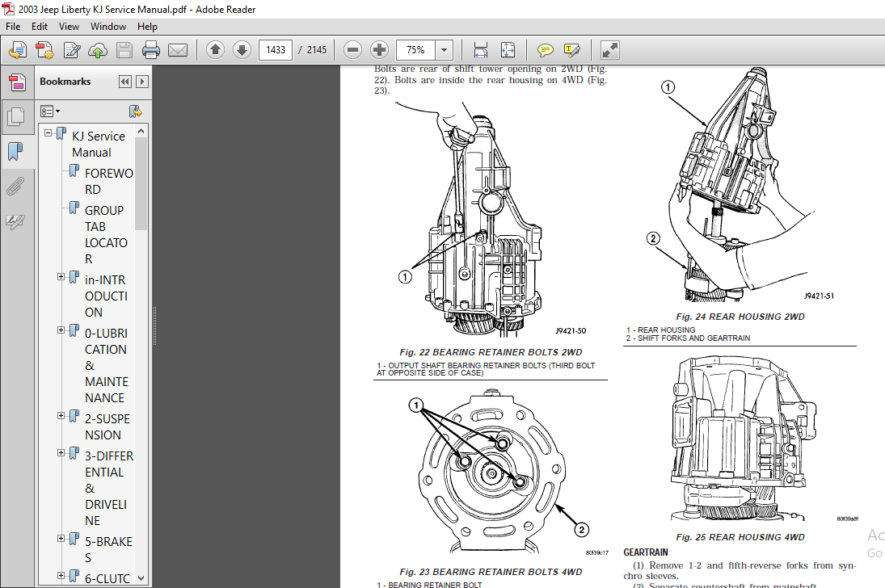Click the Save floppy disk icon
Image resolution: width=885 pixels, height=588 pixels.
point(124,50)
